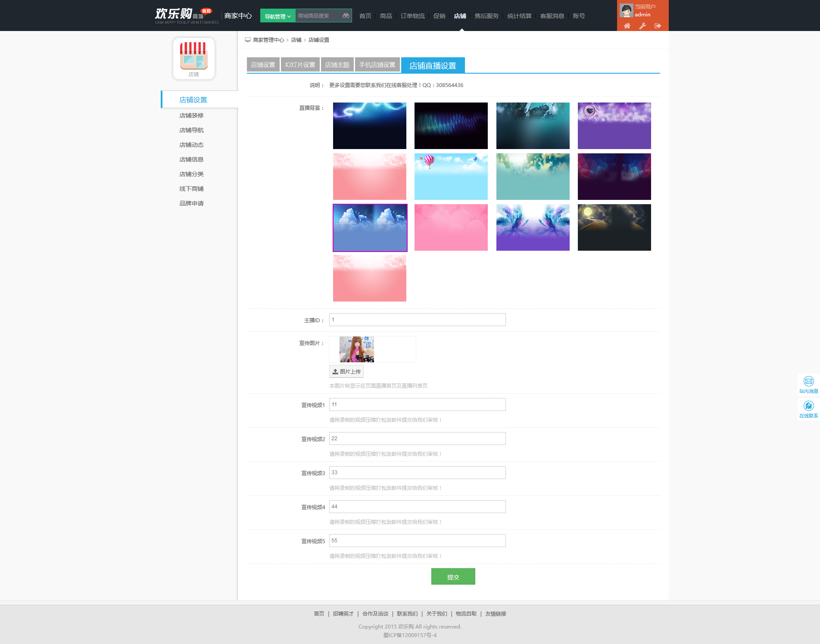Open 品牌申请 in the sidebar
This screenshot has height=644, width=820.
192,203
